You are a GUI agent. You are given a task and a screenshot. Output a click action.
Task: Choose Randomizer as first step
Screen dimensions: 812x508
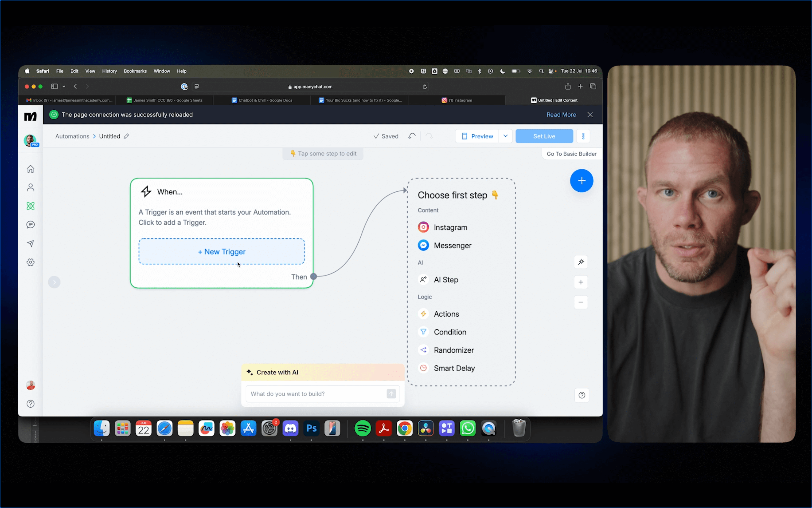446,350
